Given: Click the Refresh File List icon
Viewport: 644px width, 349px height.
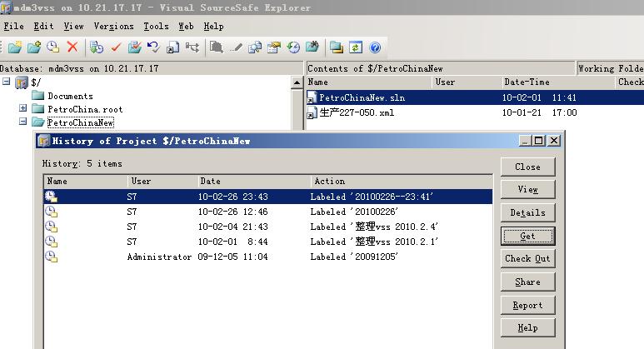Looking at the screenshot, I should pos(356,47).
